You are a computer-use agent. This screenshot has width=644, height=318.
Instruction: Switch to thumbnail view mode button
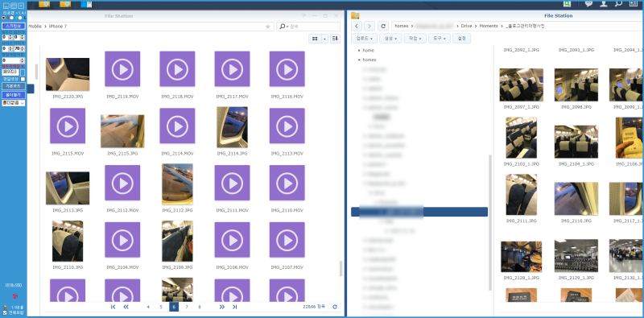point(315,39)
